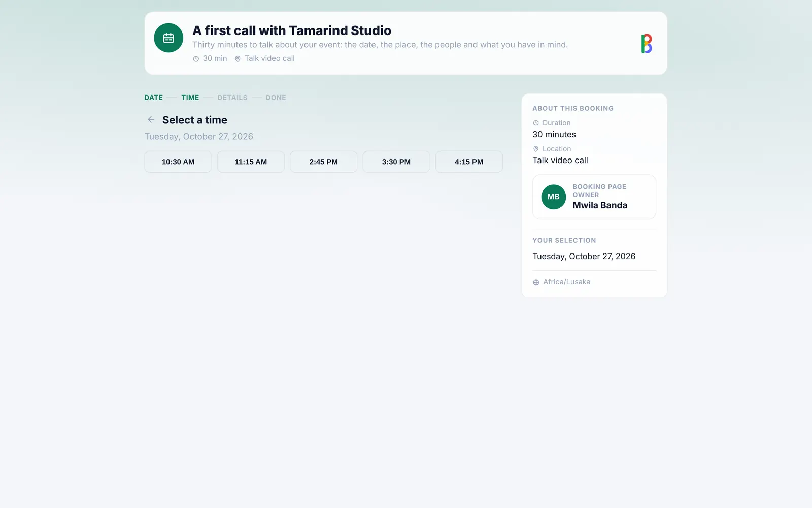The width and height of the screenshot is (812, 508).
Task: Click the 'Select a time' heading
Action: pyautogui.click(x=195, y=120)
